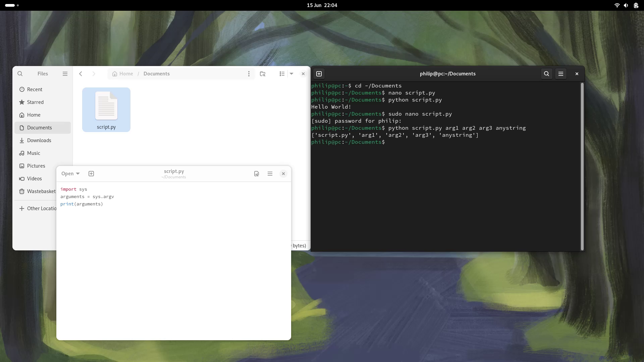Click the 'import sys' line in editor
The width and height of the screenshot is (644, 362).
pos(74,189)
